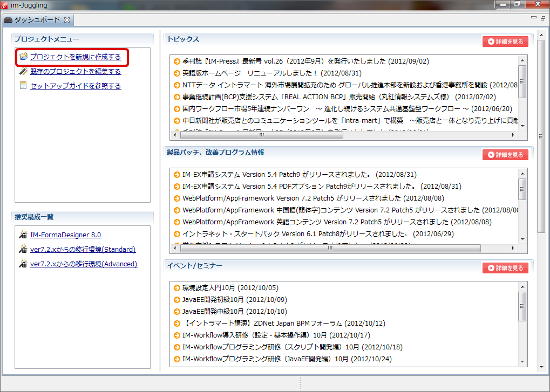Click イベント/セミナー list scroll down arrow
Screen dimensions: 550x392
tap(522, 361)
